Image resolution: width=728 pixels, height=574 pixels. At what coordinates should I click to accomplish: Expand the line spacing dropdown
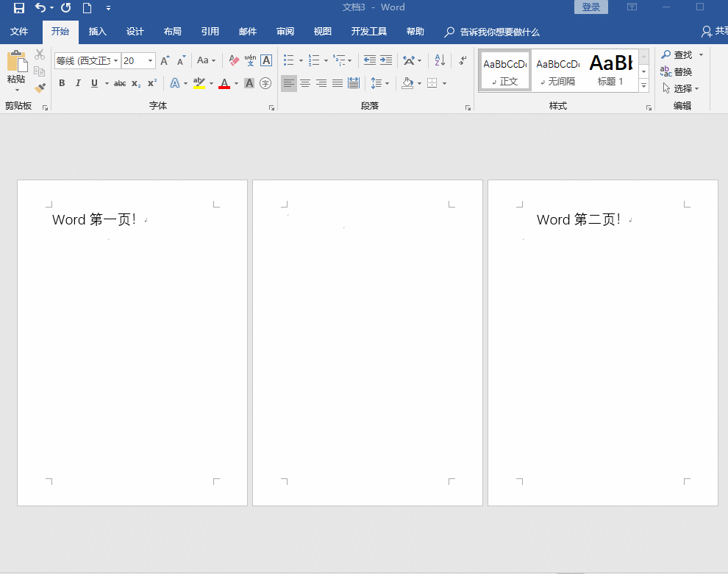click(x=388, y=83)
